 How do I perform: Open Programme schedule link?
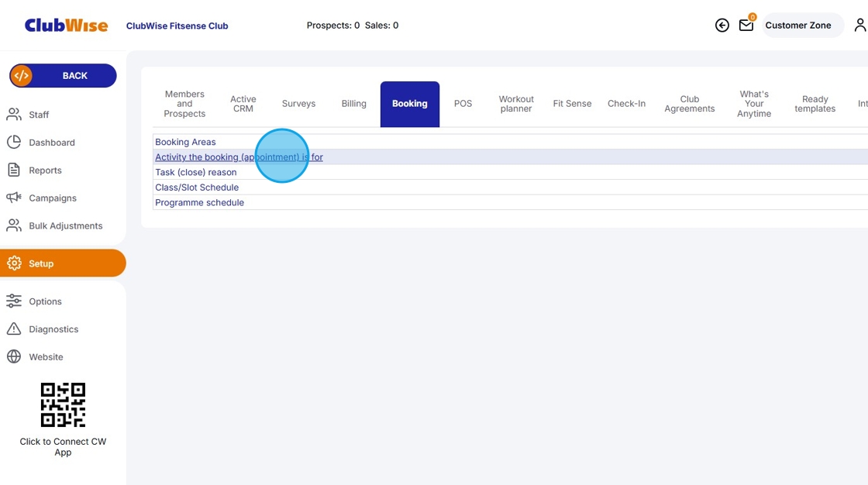pos(199,203)
